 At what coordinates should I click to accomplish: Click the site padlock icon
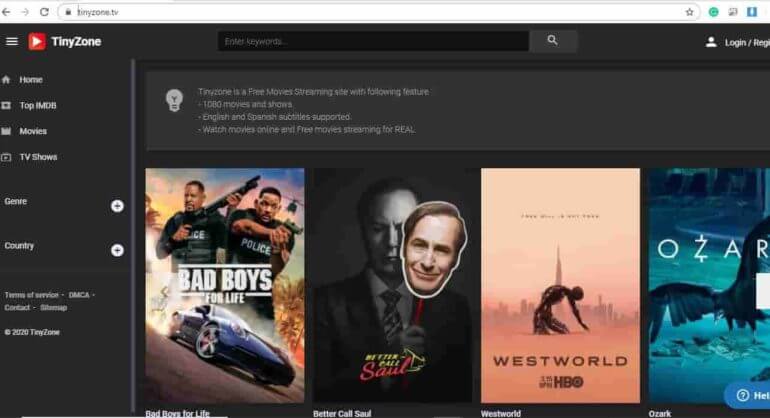[68, 12]
